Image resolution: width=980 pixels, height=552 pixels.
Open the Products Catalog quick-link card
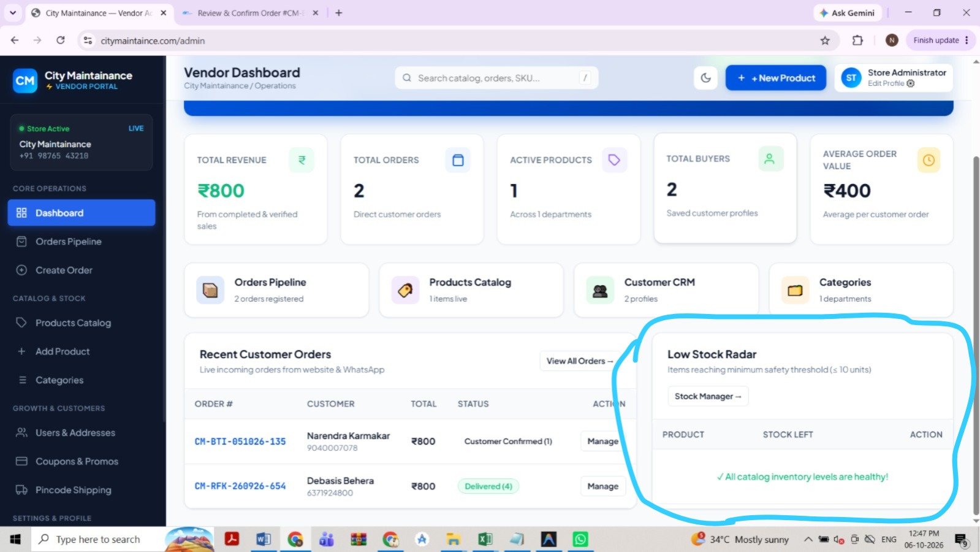tap(471, 290)
